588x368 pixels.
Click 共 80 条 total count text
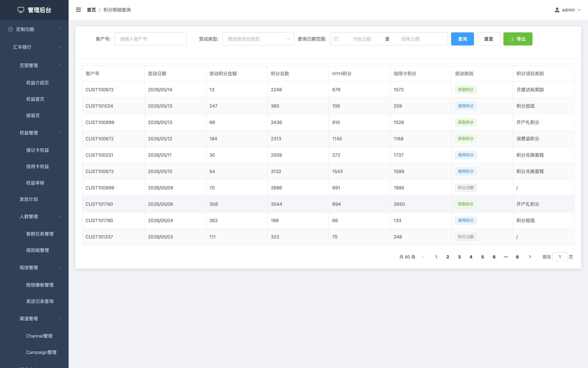407,257
